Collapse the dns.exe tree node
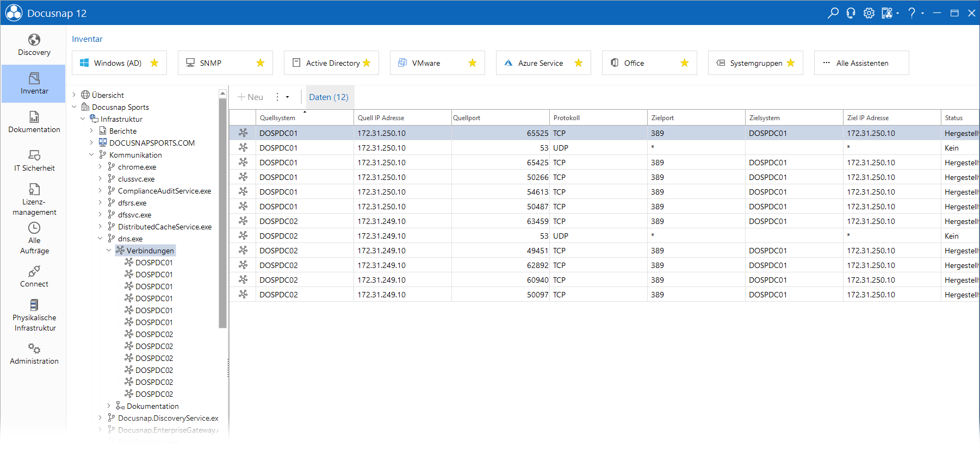 [x=101, y=239]
